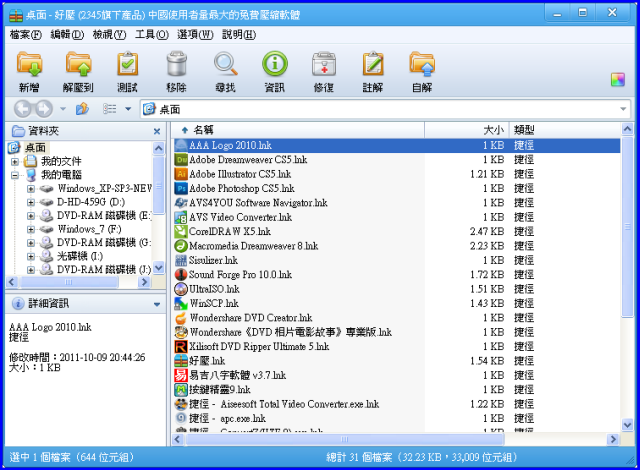Collapse the 詳細資訊 panel
Screen dimensions: 640x470
[x=156, y=303]
